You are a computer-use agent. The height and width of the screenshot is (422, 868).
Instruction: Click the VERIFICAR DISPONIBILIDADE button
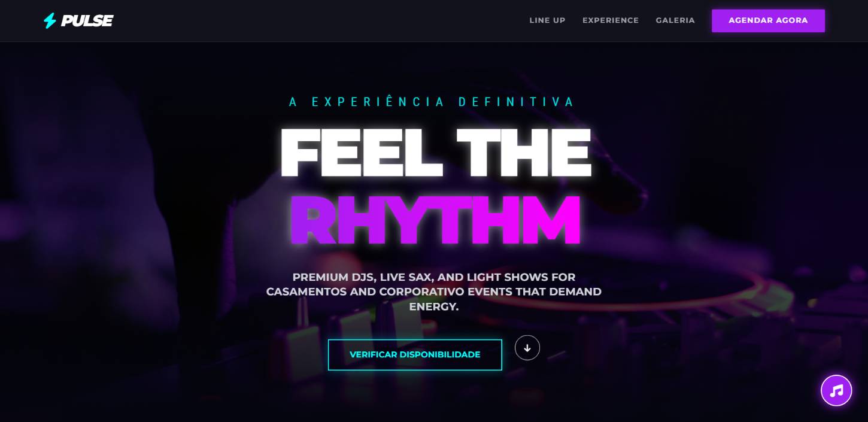[x=415, y=355]
